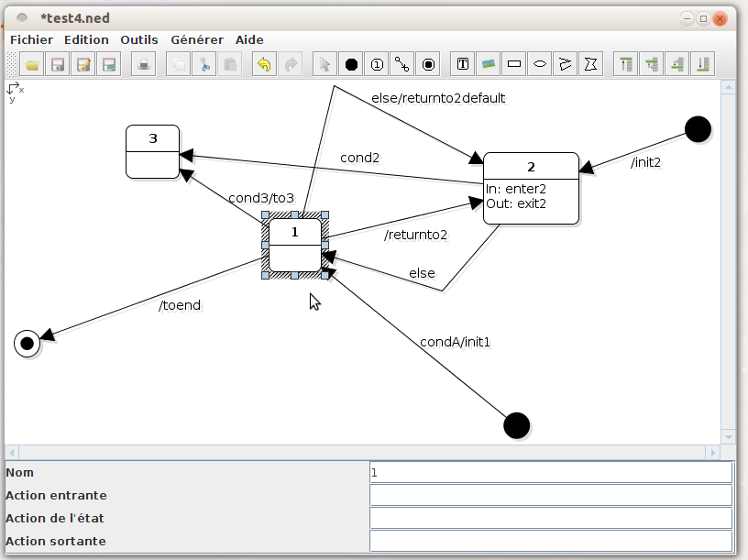Pick the transition drawing tool
This screenshot has height=560, width=748.
(x=402, y=64)
